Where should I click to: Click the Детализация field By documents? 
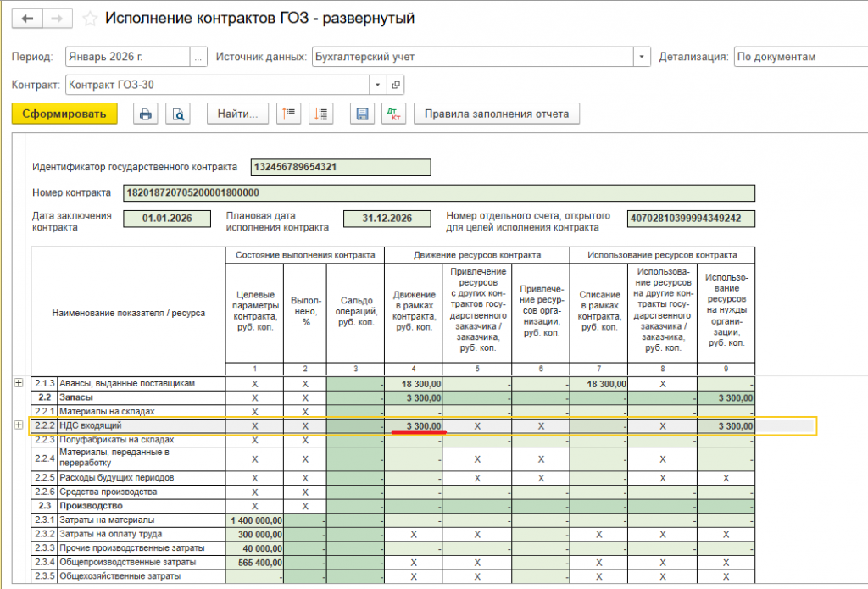click(x=801, y=57)
